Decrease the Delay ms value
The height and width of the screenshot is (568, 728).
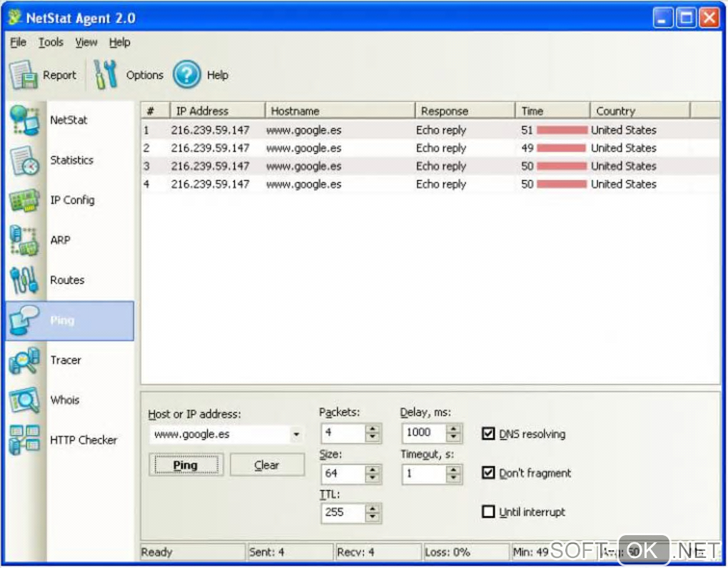point(454,437)
